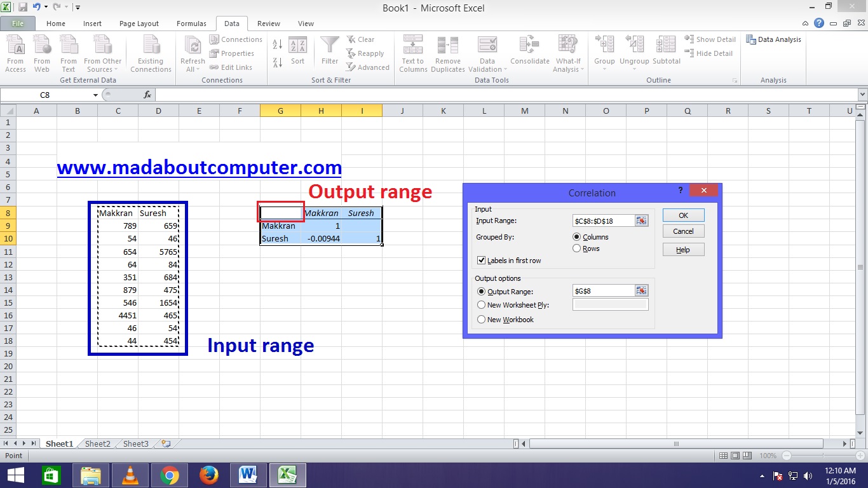Click OK in Correlation dialog
Image resolution: width=868 pixels, height=488 pixels.
(684, 215)
